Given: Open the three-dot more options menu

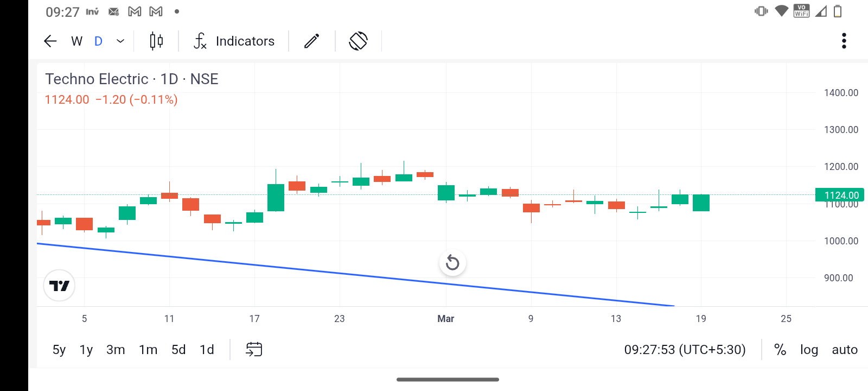Looking at the screenshot, I should coord(844,41).
